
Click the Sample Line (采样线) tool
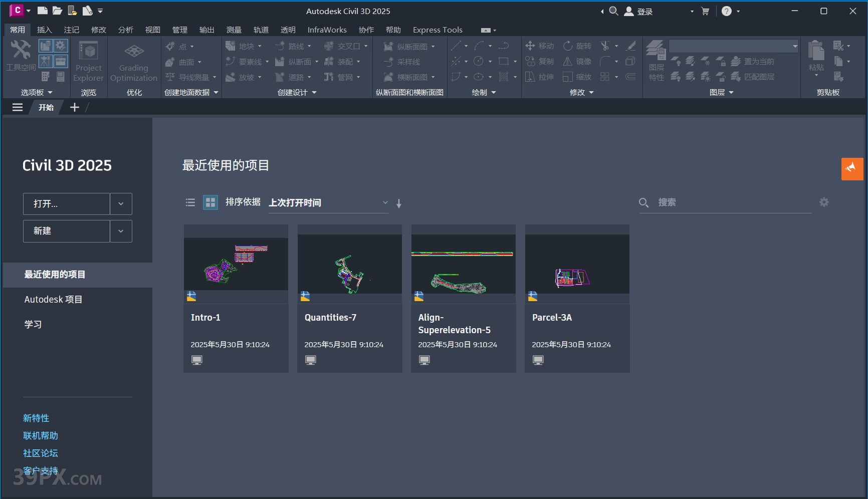(402, 62)
